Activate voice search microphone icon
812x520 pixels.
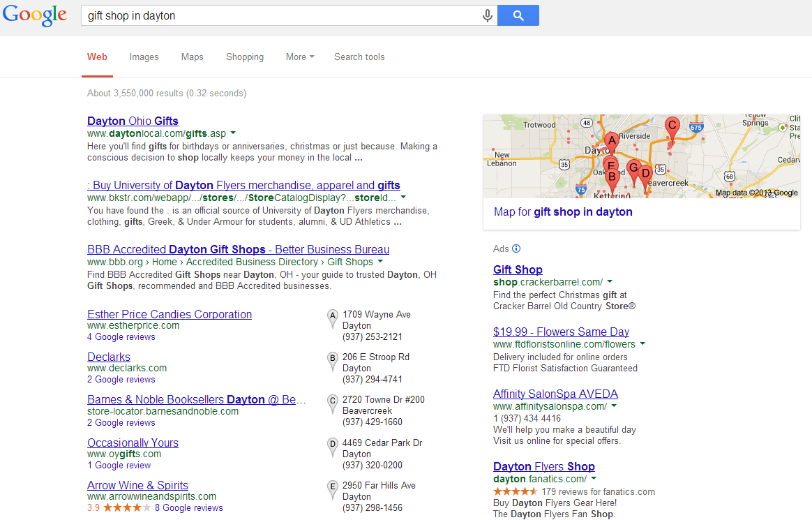click(488, 15)
